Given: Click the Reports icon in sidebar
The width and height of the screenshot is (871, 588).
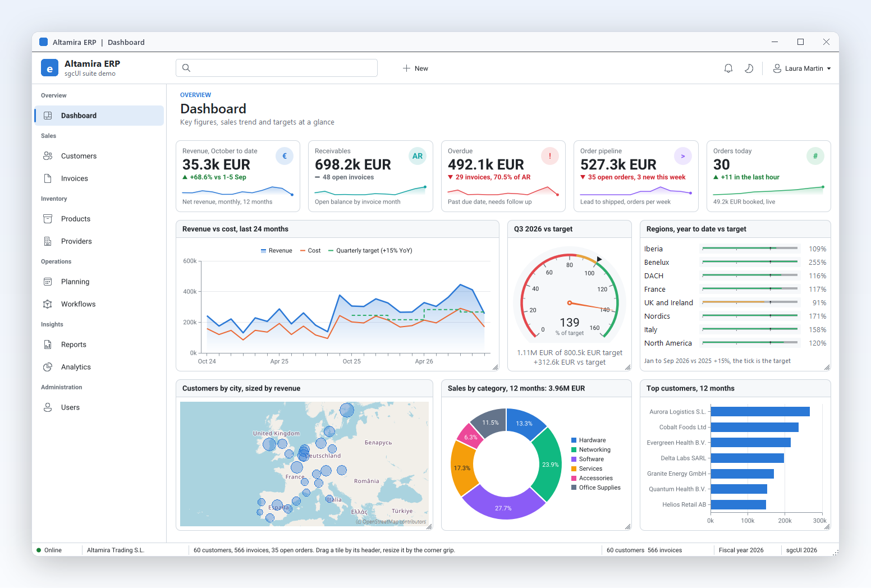Looking at the screenshot, I should click(x=48, y=344).
